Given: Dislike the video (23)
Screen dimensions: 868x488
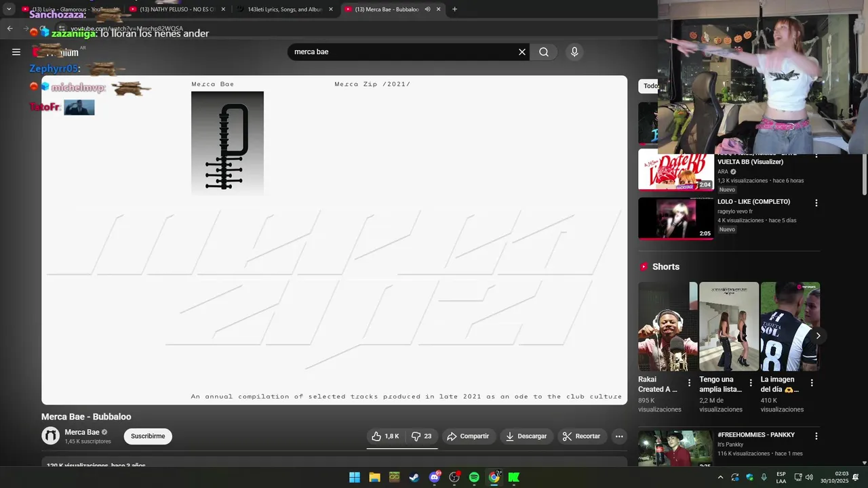Looking at the screenshot, I should pos(422,436).
